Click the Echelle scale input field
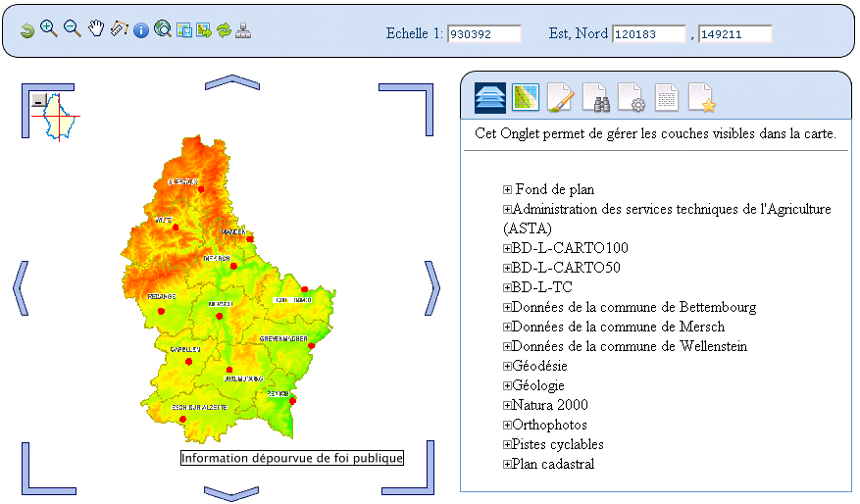The image size is (860, 504). pos(483,34)
